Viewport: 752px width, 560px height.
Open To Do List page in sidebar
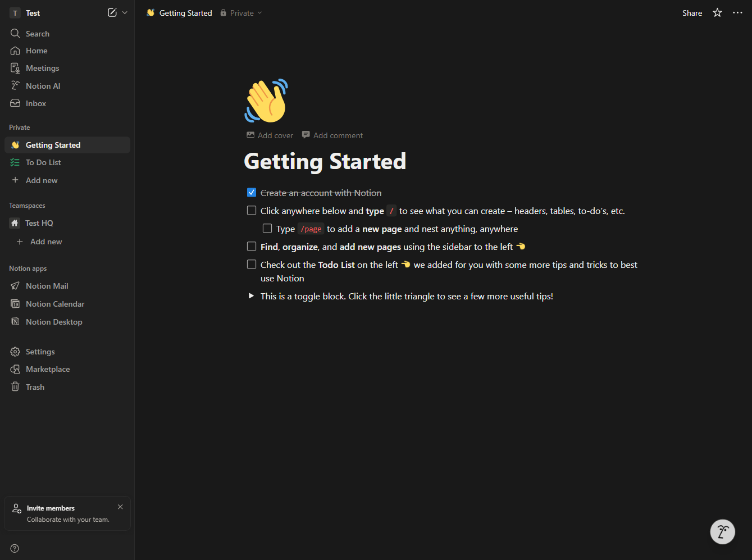click(x=43, y=162)
